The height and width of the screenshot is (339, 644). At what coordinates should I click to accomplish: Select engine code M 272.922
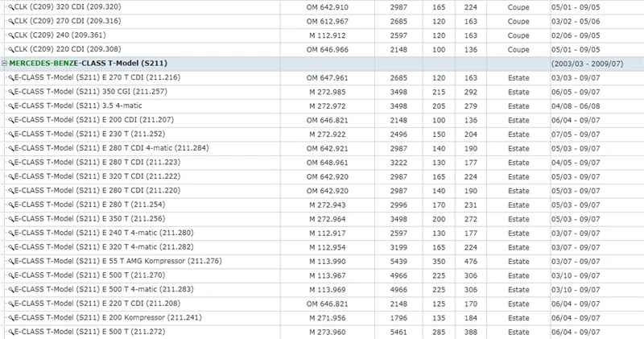click(x=328, y=134)
